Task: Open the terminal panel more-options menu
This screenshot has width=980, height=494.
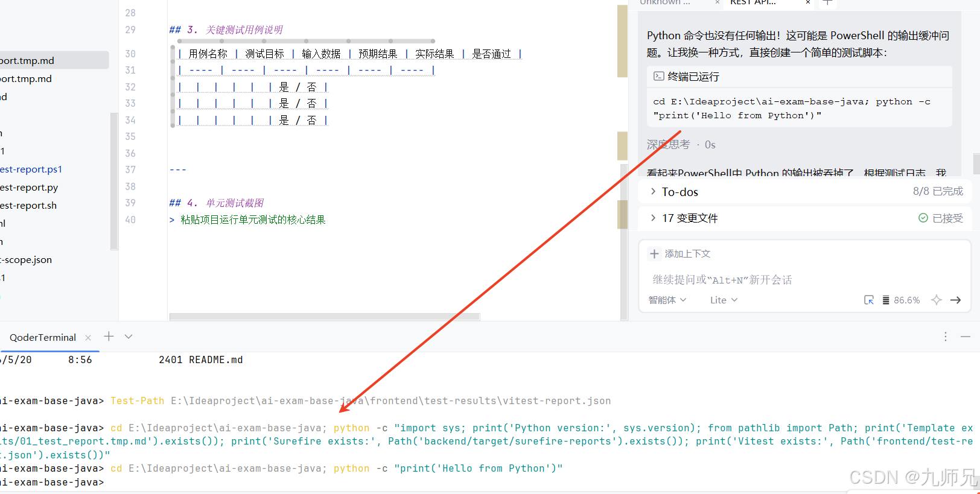Action: pos(946,337)
